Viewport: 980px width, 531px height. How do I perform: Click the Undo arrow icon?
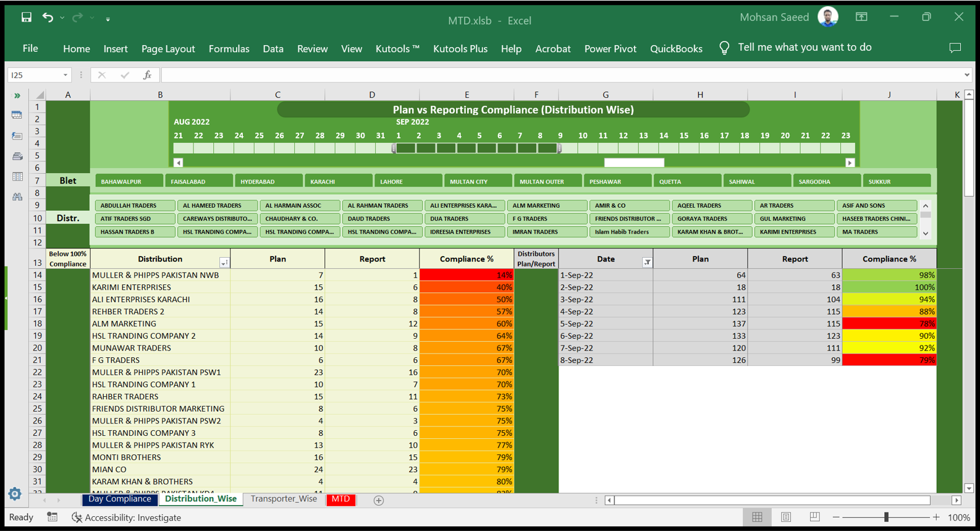coord(48,18)
